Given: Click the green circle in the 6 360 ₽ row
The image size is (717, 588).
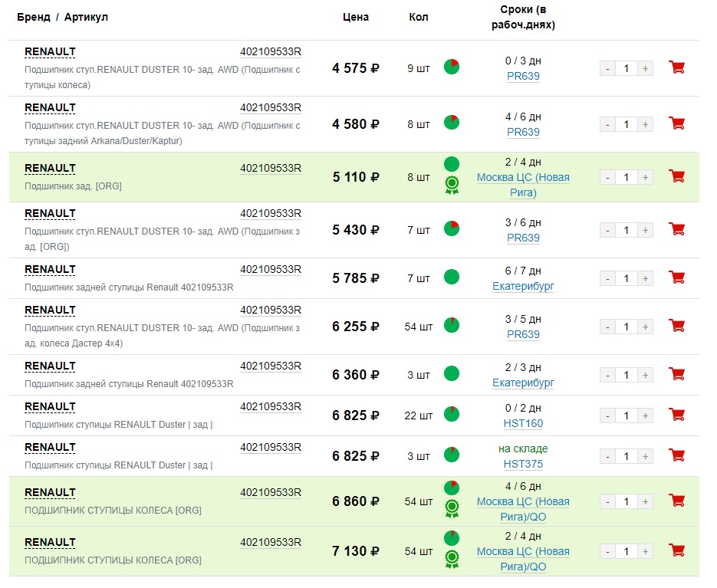Looking at the screenshot, I should tap(452, 373).
